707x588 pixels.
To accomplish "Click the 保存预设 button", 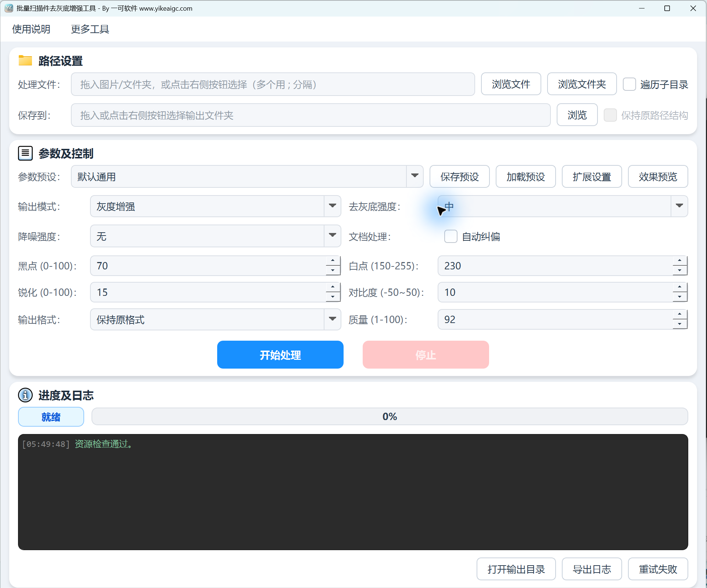I will point(460,177).
